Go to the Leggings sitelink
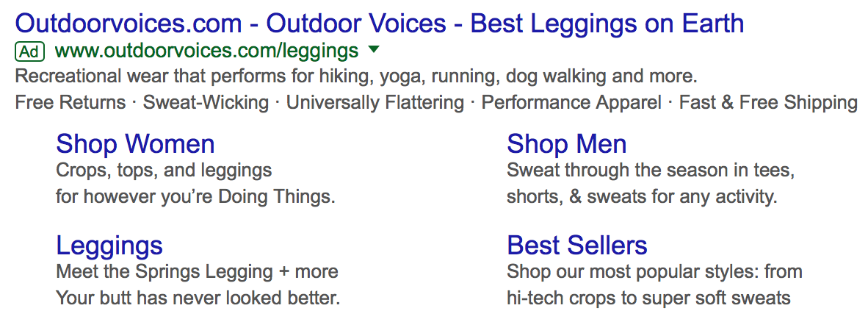868x322 pixels. click(109, 246)
